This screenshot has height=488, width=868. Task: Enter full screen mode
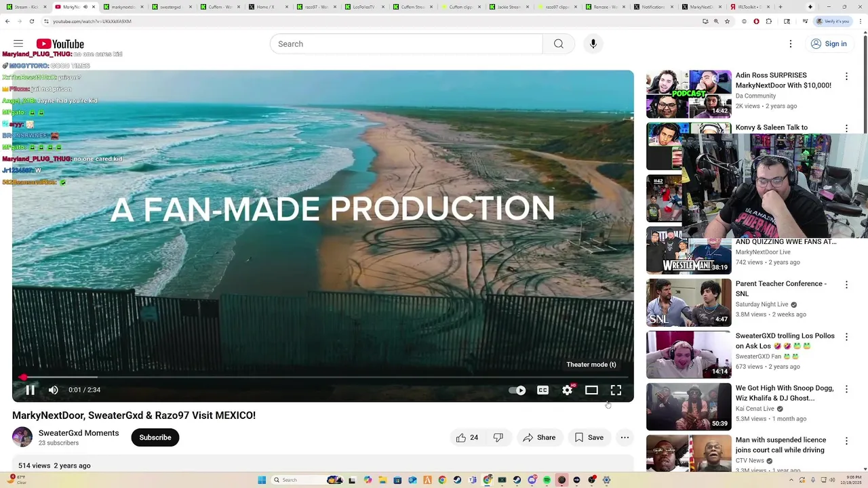coord(616,390)
